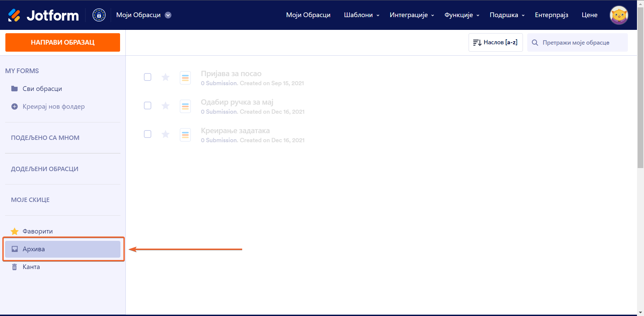
Task: Click the EU security lock badge icon
Action: coord(99,15)
